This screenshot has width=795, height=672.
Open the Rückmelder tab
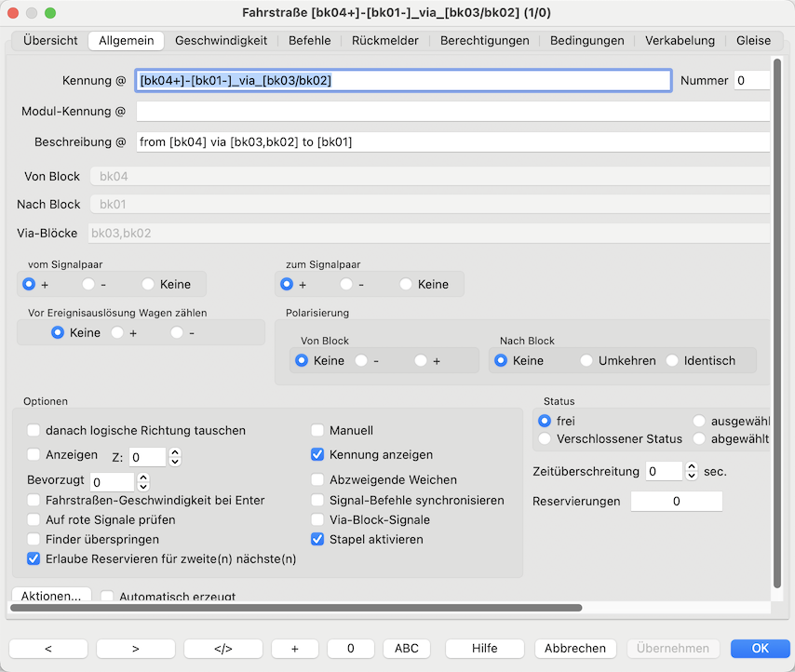(x=384, y=41)
